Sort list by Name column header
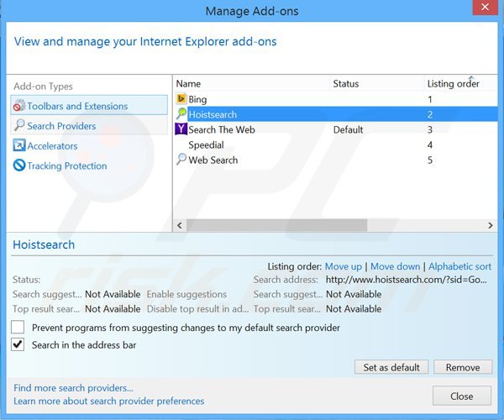 tap(188, 83)
